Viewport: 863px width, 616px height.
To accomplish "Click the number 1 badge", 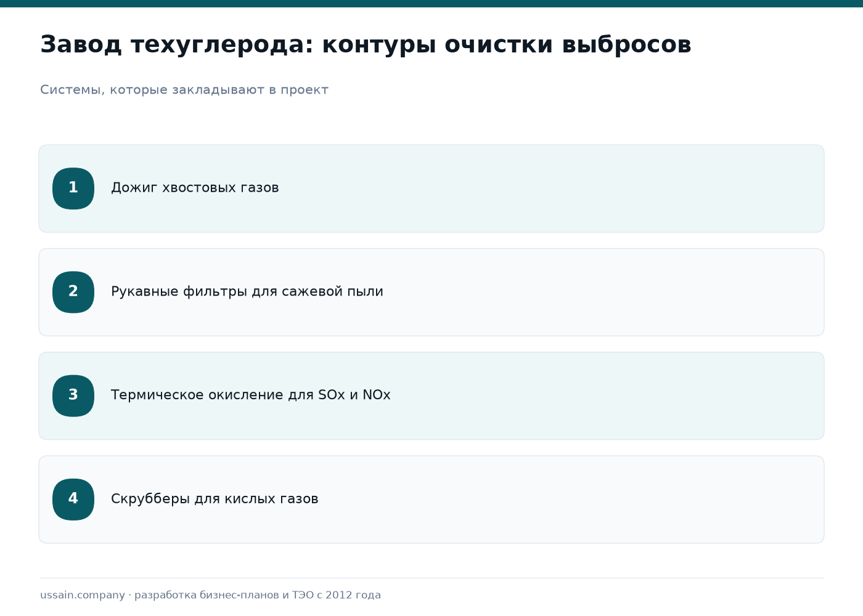I will [73, 188].
